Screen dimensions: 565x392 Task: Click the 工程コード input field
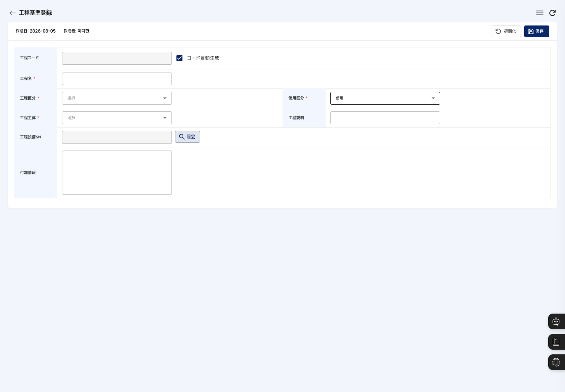point(117,58)
